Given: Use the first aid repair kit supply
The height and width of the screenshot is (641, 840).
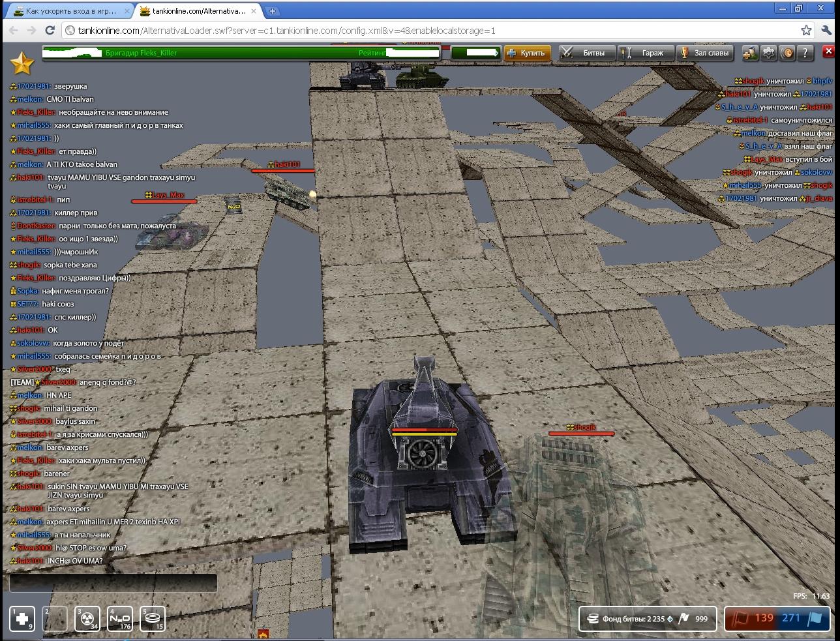Looking at the screenshot, I should click(22, 618).
